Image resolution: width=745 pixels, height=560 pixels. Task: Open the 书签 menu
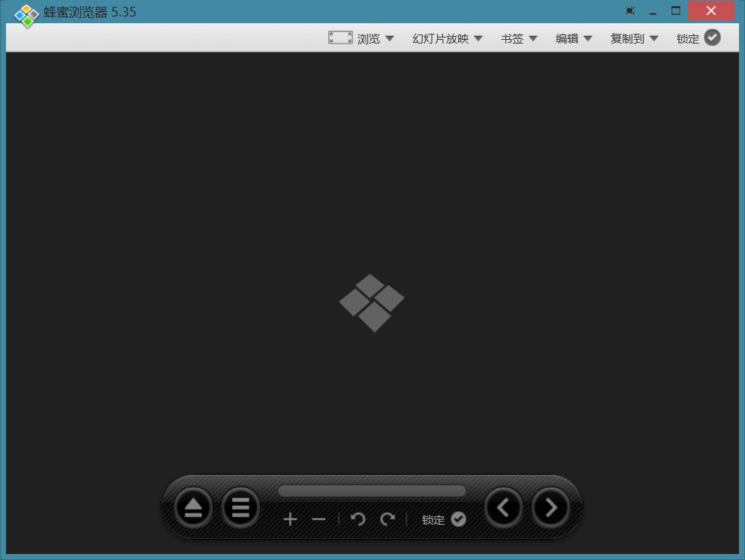click(519, 38)
